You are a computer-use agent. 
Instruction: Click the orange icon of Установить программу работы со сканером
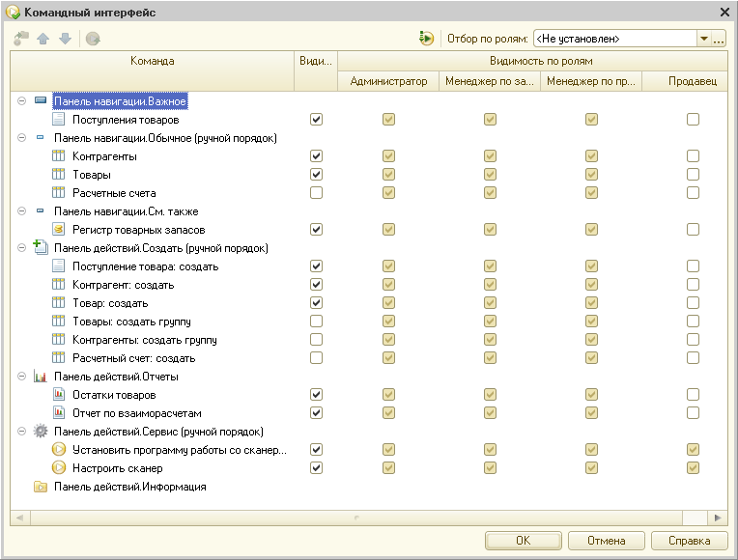[58, 449]
